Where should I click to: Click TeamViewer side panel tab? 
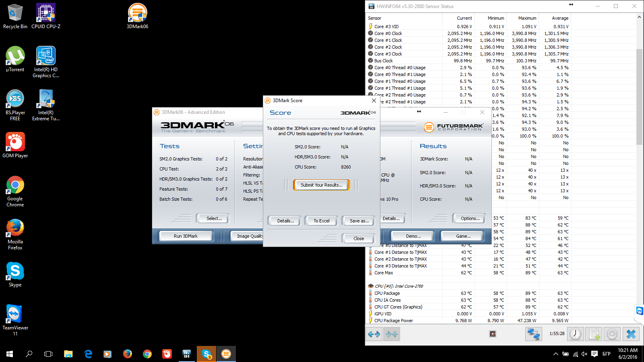(640, 311)
